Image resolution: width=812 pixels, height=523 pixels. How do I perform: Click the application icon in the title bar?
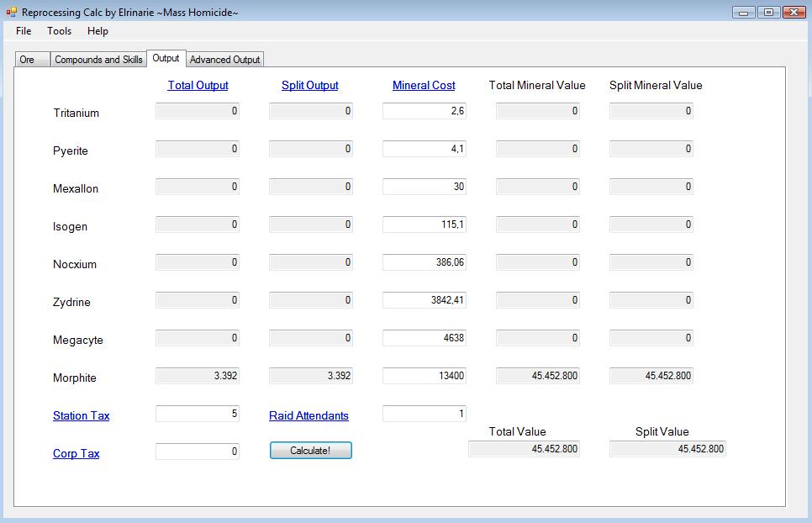tap(12, 12)
